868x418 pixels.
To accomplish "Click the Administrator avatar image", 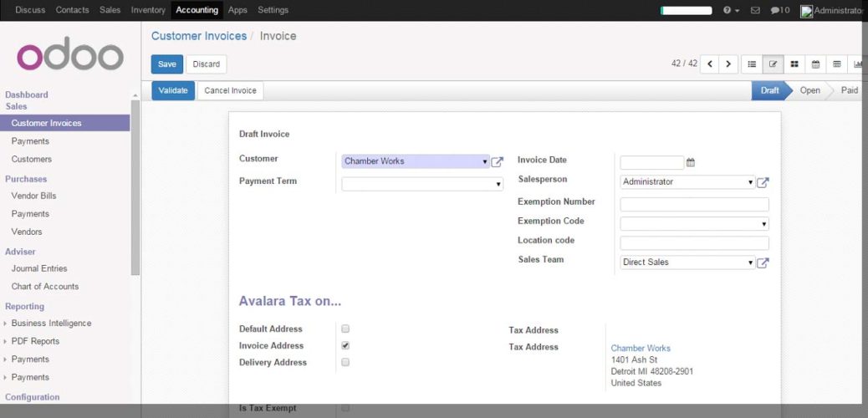I will click(x=807, y=11).
